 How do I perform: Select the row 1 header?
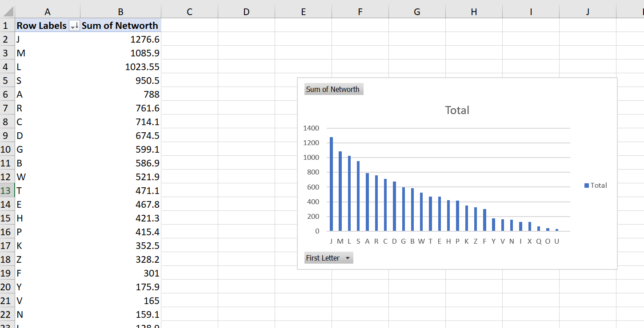7,26
